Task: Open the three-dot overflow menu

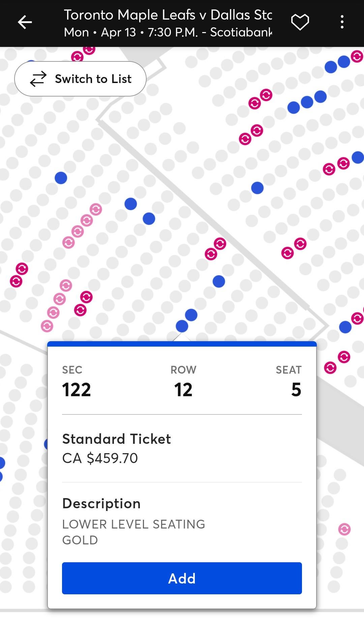Action: coord(342,22)
